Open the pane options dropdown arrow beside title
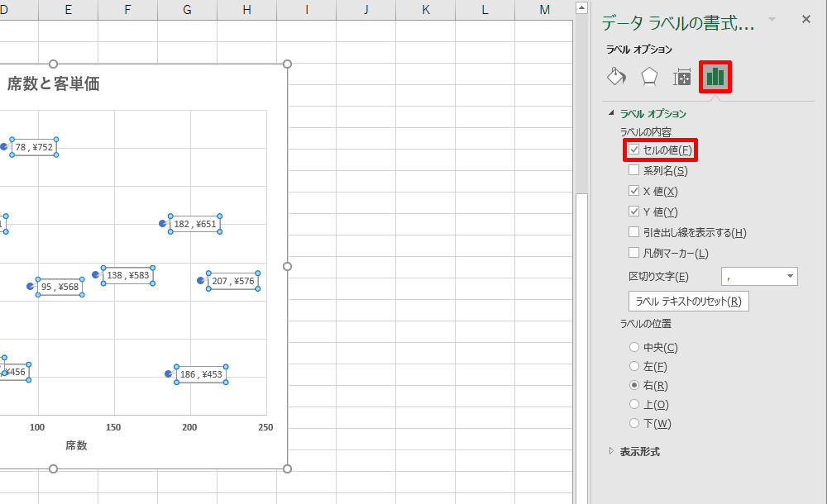827x504 pixels. (x=772, y=20)
